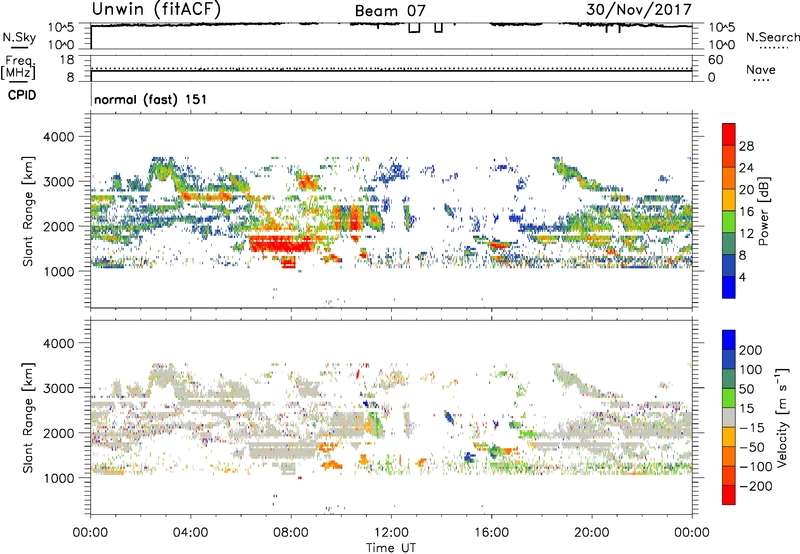The height and width of the screenshot is (554, 800).
Task: Click the 'Time UT' axis title
Action: pos(391,548)
